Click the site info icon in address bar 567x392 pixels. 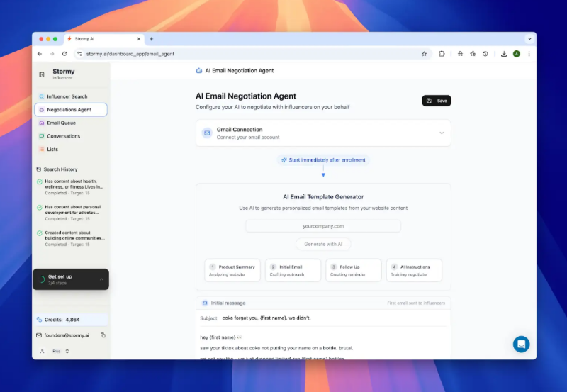[79, 54]
